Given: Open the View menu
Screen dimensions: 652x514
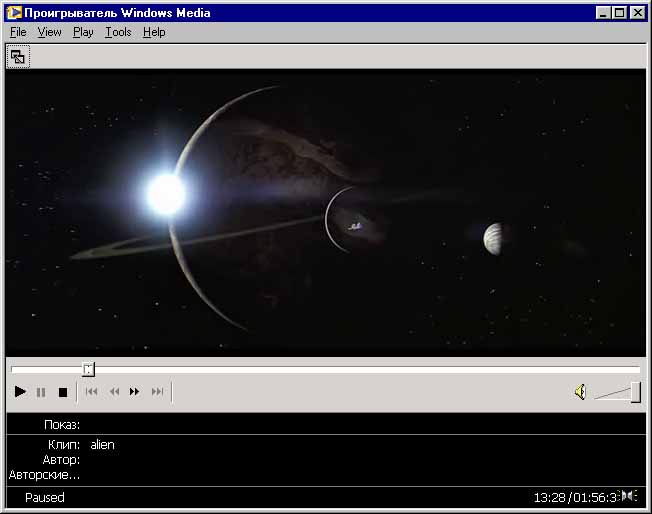Looking at the screenshot, I should coord(49,32).
